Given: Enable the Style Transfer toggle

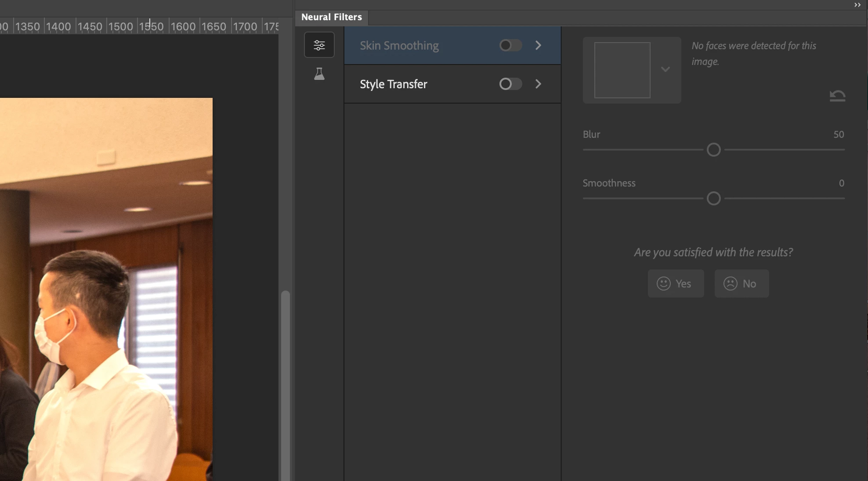Looking at the screenshot, I should click(x=510, y=84).
